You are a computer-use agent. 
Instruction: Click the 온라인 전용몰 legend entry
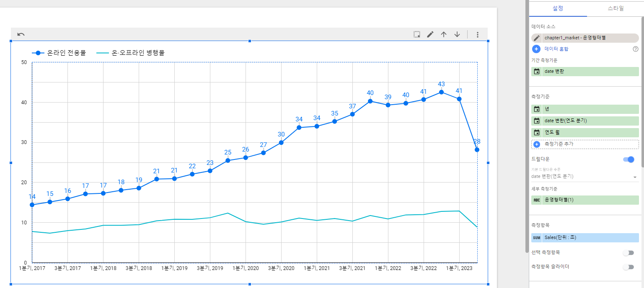coord(59,53)
